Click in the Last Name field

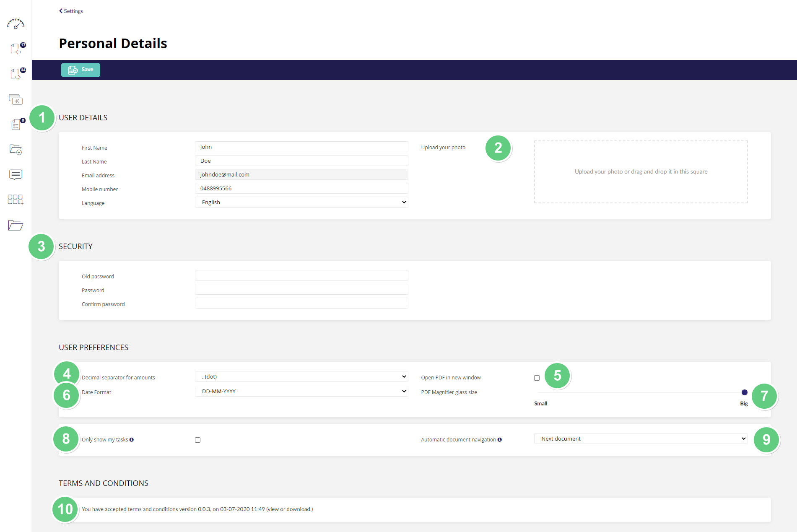(x=301, y=161)
